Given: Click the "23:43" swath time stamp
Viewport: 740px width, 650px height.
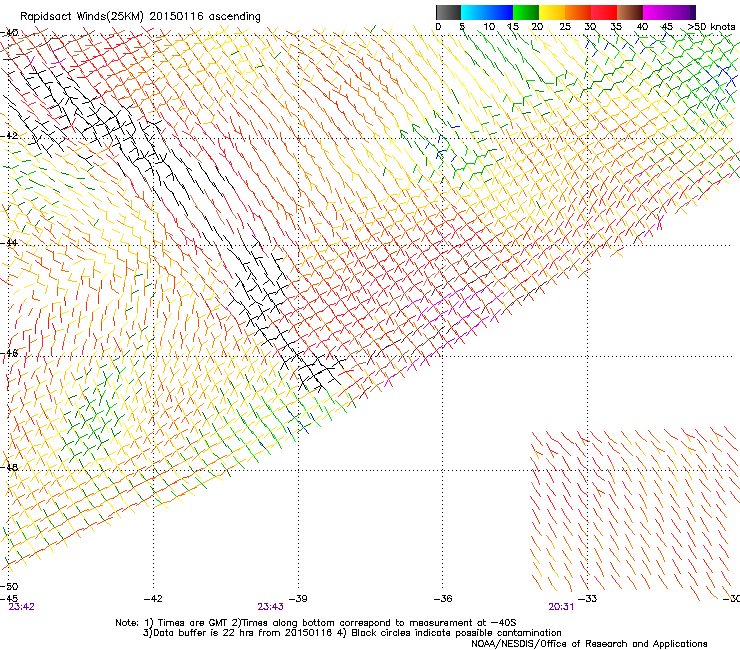Looking at the screenshot, I should 270,607.
